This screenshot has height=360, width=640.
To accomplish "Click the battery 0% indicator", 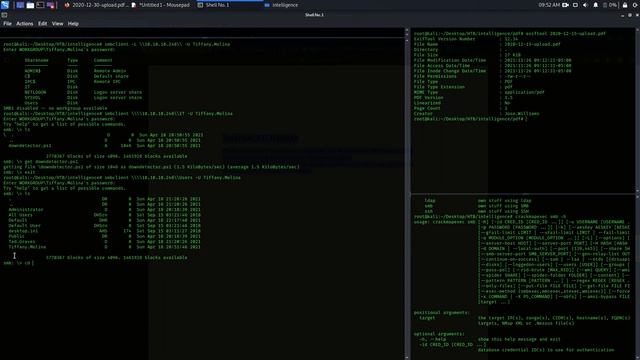I will click(610, 5).
